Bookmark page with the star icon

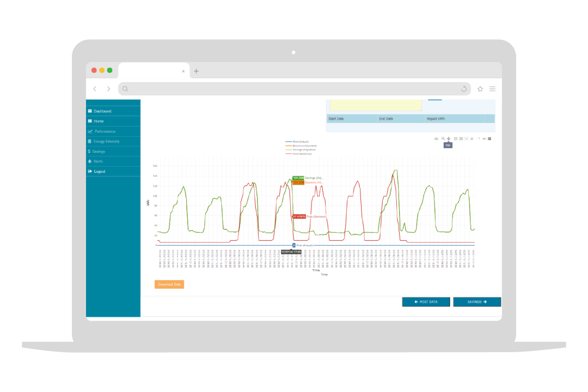tap(480, 89)
